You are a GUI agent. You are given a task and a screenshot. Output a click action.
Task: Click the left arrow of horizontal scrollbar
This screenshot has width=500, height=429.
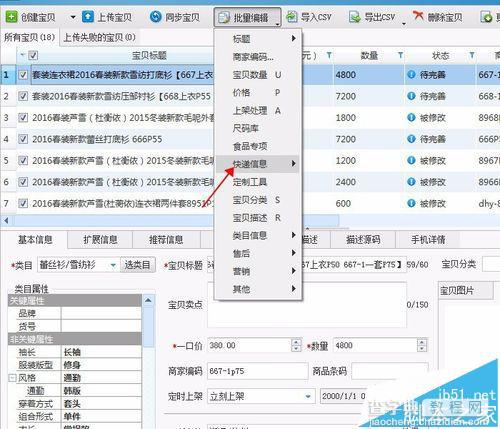click(x=6, y=220)
